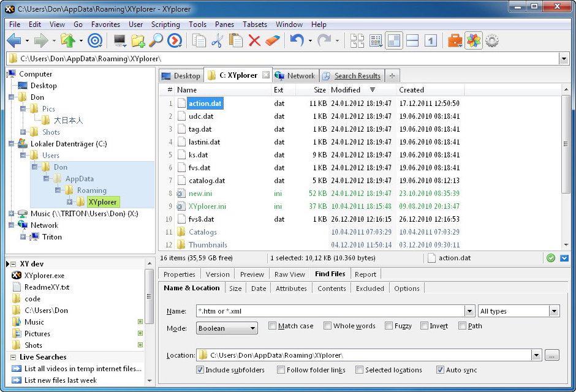576x392 pixels.
Task: Tick the Invert checkbox
Action: [424, 326]
